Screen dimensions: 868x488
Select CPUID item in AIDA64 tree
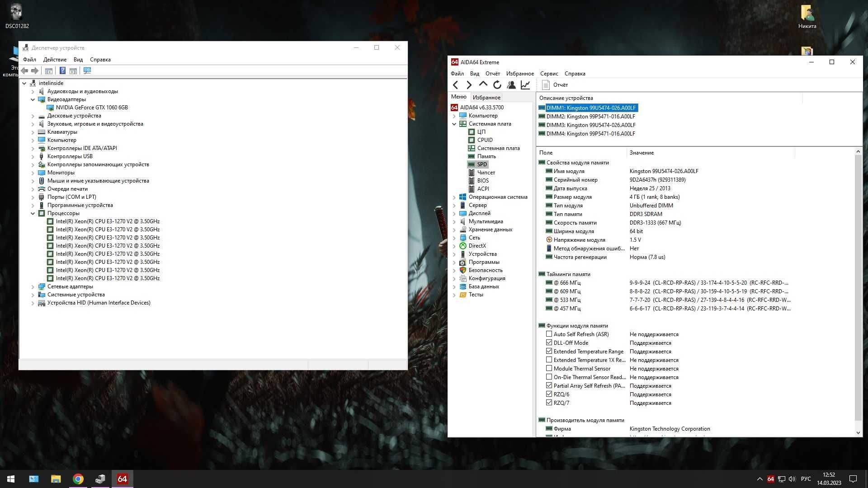(x=485, y=140)
